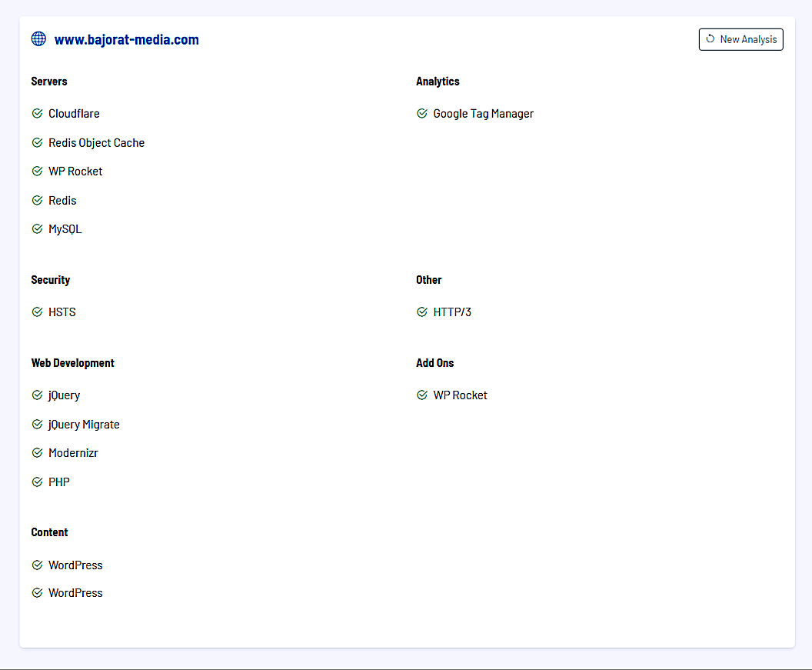Click the check icon beside HSTS

tap(37, 312)
